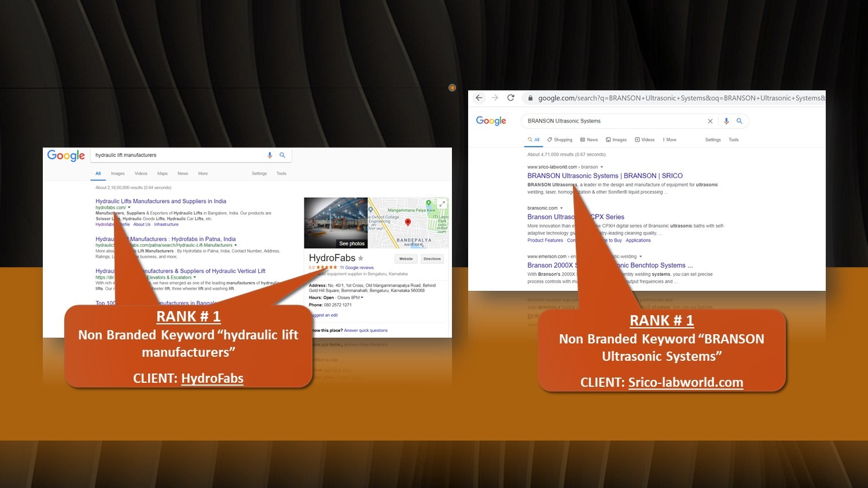
Task: Open the News tab in the hydraulic lift search
Action: tap(183, 173)
